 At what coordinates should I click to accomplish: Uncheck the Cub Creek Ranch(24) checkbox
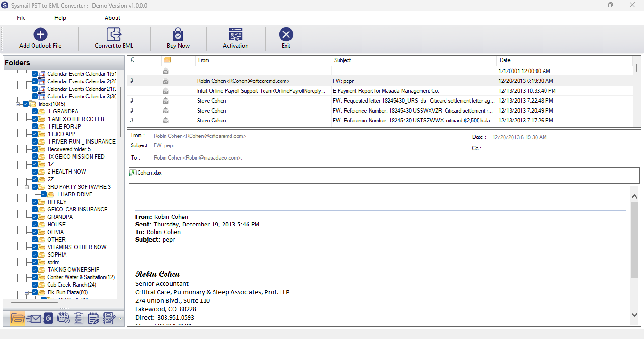click(x=35, y=285)
